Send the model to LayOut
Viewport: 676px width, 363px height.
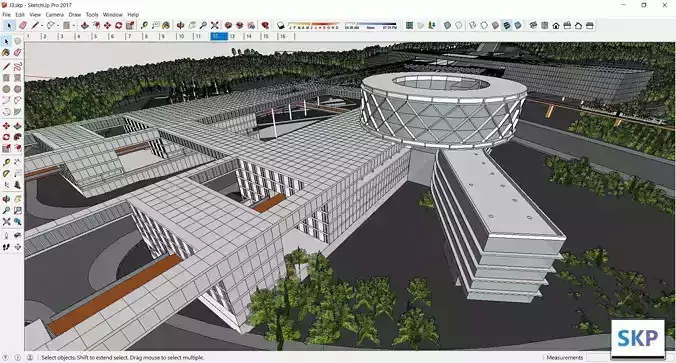251,26
